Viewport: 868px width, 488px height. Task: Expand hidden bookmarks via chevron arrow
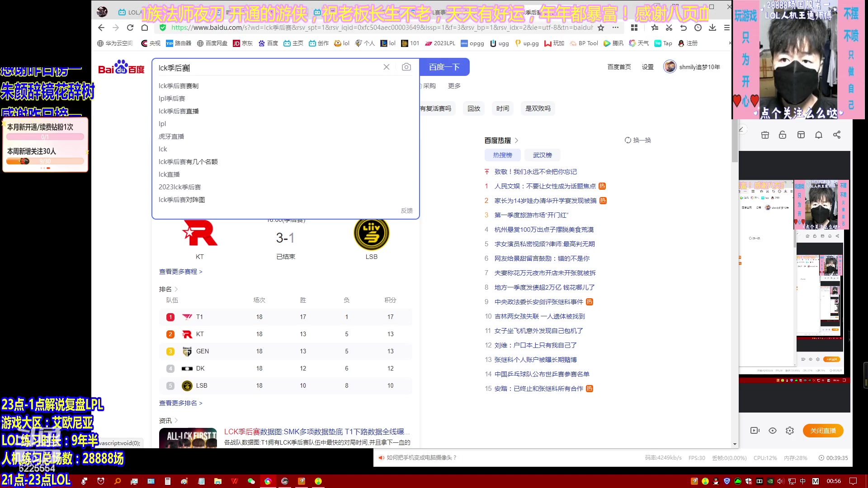coord(730,43)
